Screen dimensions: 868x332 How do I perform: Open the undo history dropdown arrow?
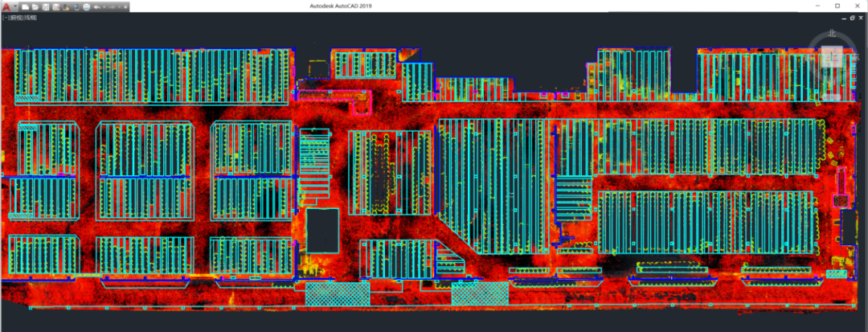pos(104,7)
